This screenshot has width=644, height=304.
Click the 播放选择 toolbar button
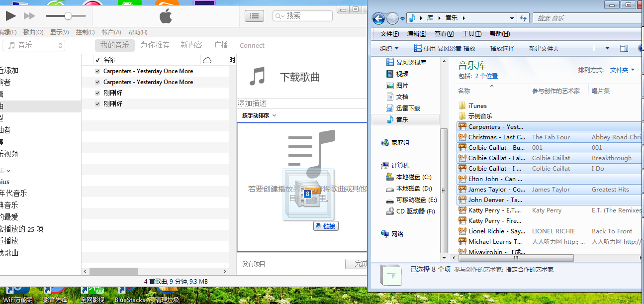coord(502,48)
